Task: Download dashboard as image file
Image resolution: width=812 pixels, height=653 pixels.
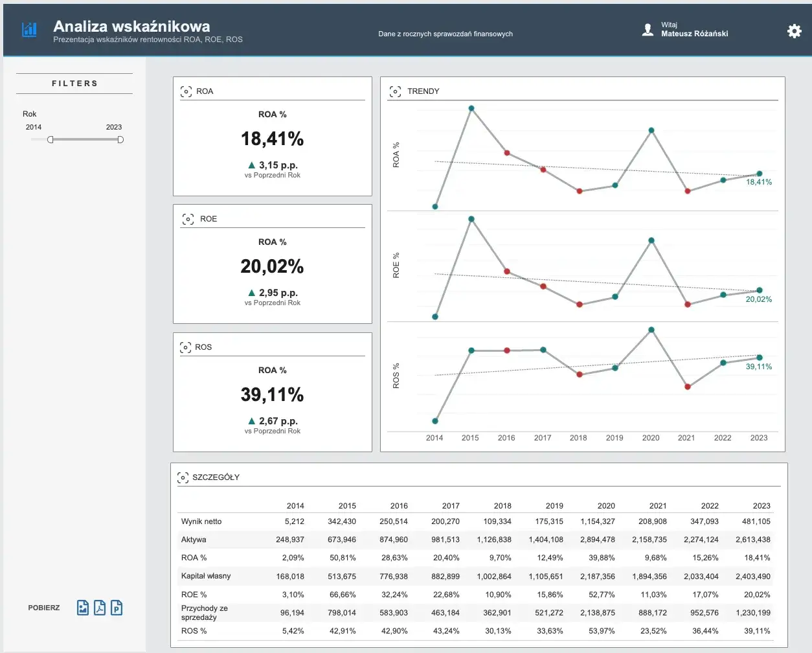Action: tap(83, 608)
